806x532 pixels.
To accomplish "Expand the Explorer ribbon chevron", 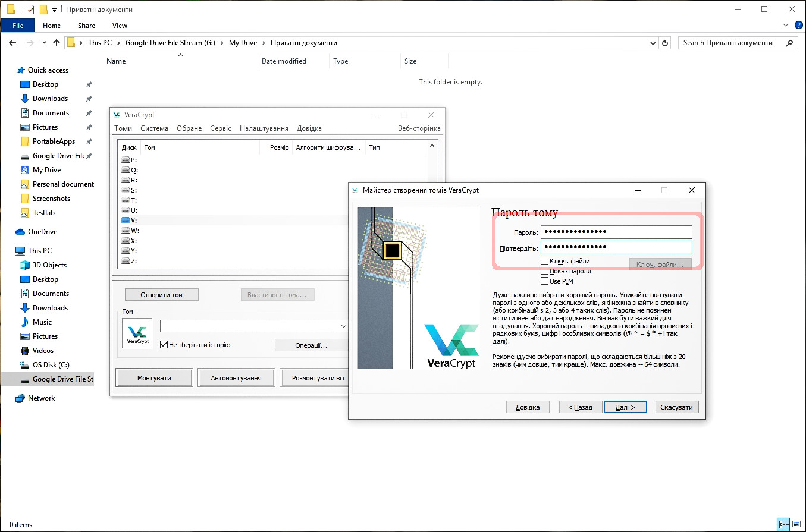I will pyautogui.click(x=785, y=26).
